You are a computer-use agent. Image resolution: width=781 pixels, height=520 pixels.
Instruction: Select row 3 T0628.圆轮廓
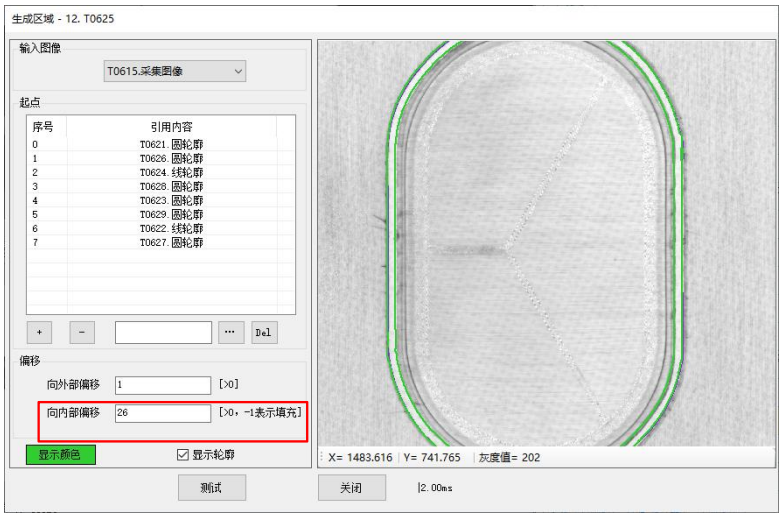tap(170, 186)
